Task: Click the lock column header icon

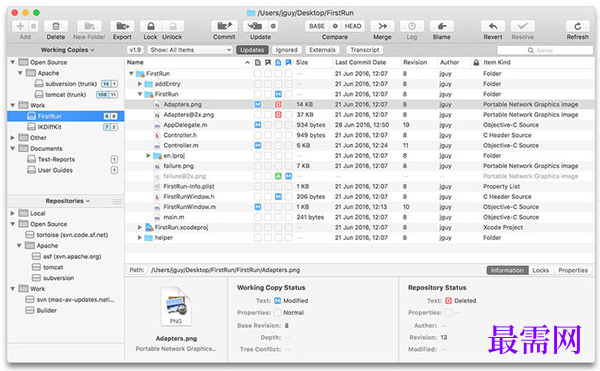Action: click(x=476, y=62)
